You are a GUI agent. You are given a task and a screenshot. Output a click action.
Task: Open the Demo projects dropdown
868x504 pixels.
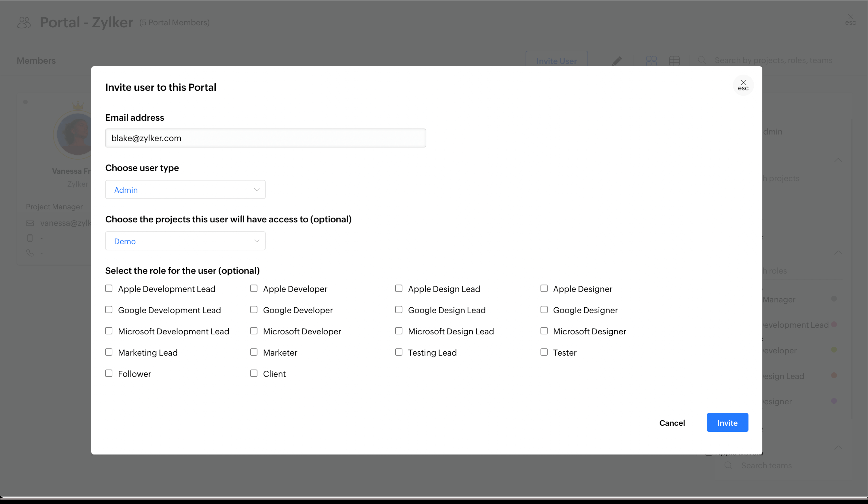tap(185, 241)
